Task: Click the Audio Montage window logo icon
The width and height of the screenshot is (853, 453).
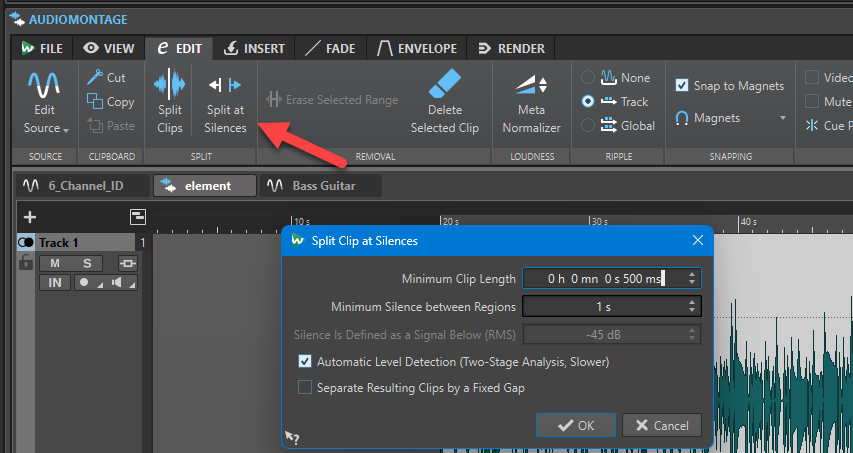Action: [17, 19]
